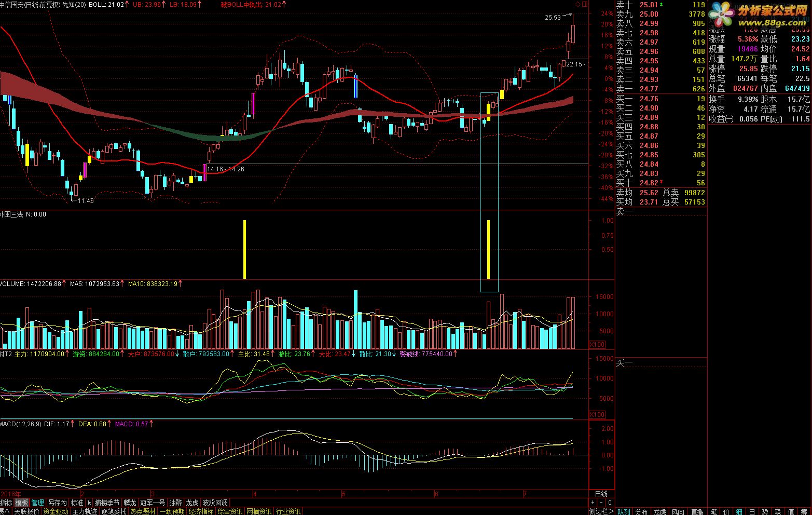This screenshot has width=812, height=515.
Task: Select the 日 tab at bottom right
Action: tap(752, 511)
